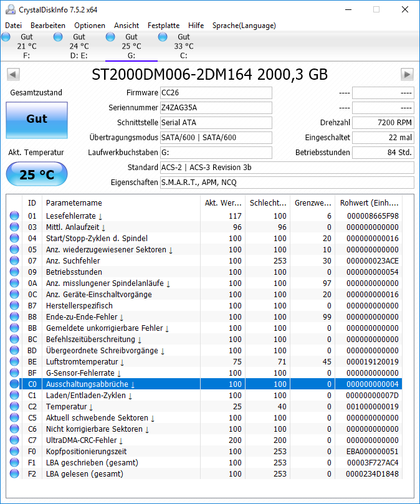Click status orb for Herstellerspezifisch row

(x=14, y=305)
